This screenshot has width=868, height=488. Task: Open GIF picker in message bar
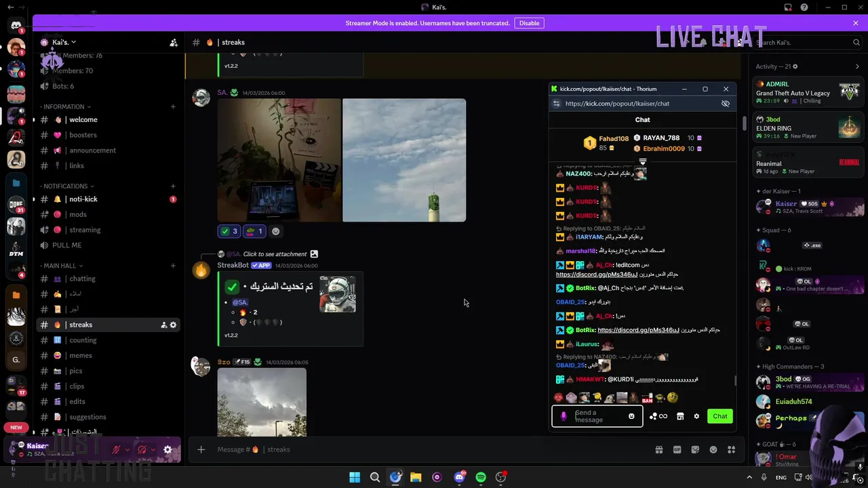point(677,449)
